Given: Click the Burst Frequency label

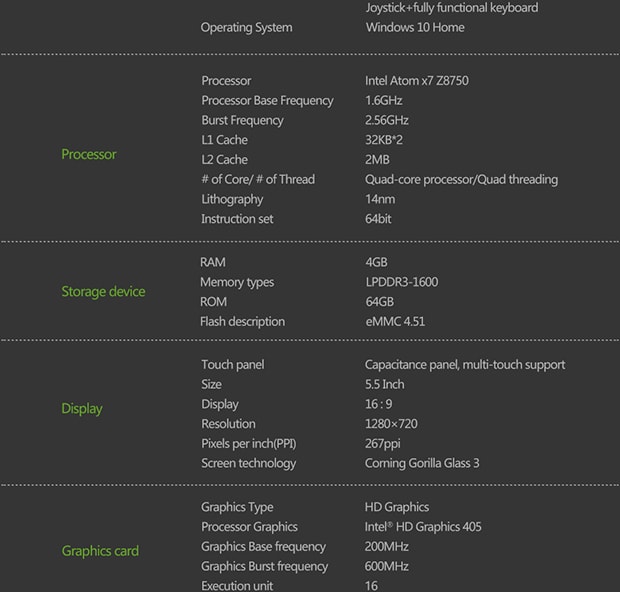Looking at the screenshot, I should 242,120.
